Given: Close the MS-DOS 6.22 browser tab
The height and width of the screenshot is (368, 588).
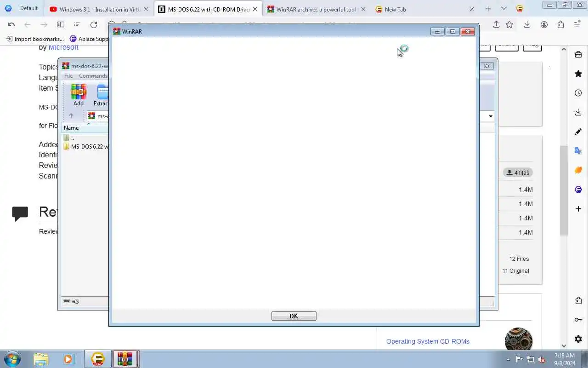Looking at the screenshot, I should pos(255,9).
